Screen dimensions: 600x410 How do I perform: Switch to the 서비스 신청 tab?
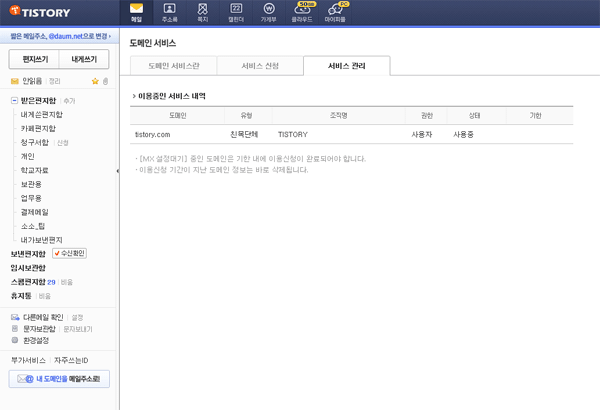pyautogui.click(x=260, y=66)
